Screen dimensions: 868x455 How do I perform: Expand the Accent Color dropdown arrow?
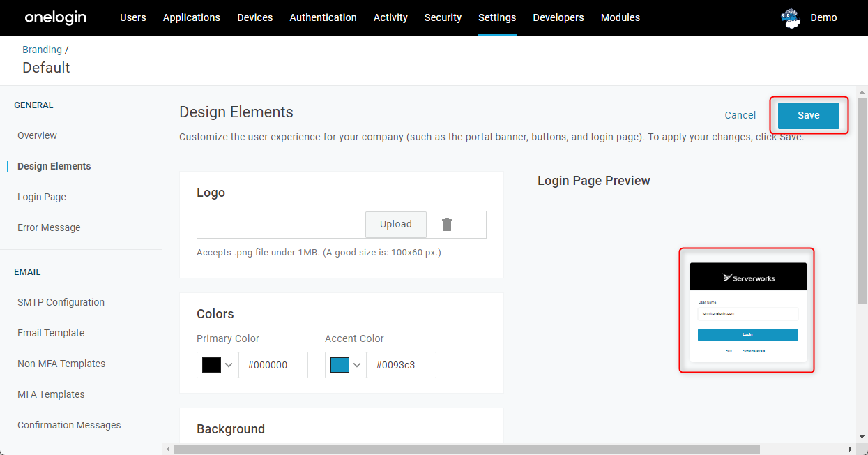pyautogui.click(x=357, y=365)
